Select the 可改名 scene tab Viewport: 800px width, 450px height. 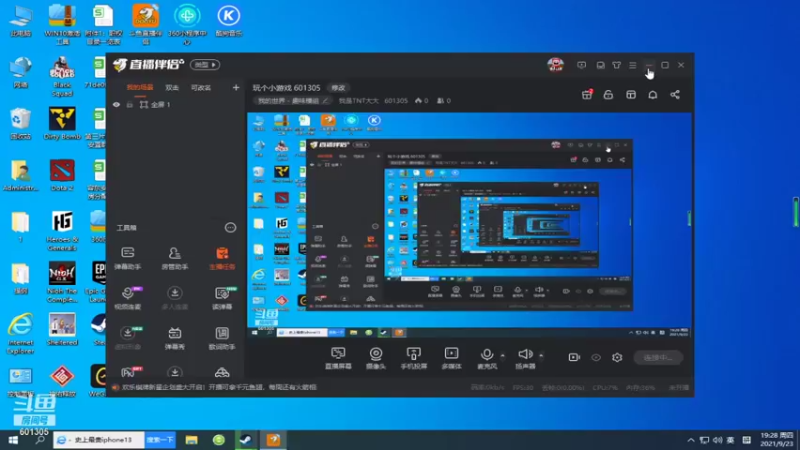tap(201, 88)
